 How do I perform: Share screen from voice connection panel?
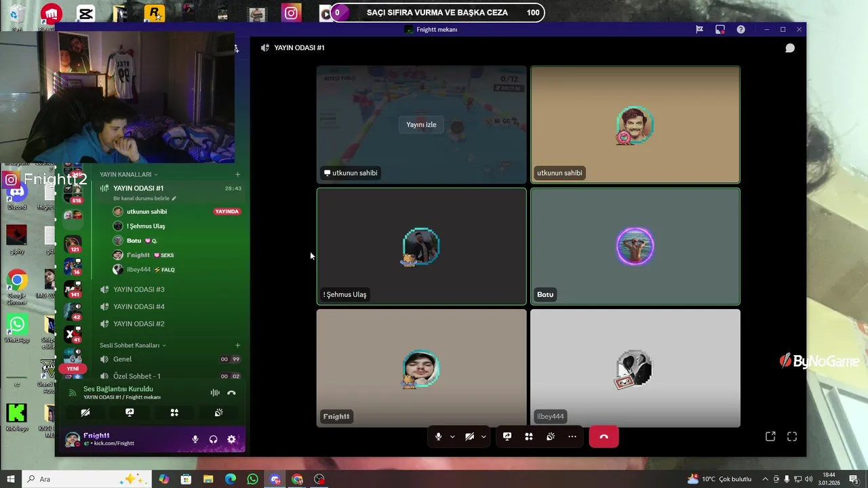click(x=130, y=412)
